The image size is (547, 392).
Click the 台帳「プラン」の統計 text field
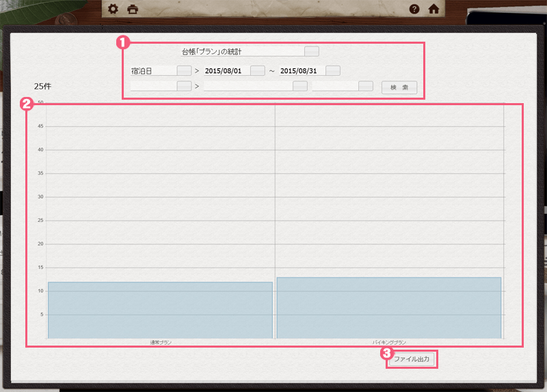(241, 51)
